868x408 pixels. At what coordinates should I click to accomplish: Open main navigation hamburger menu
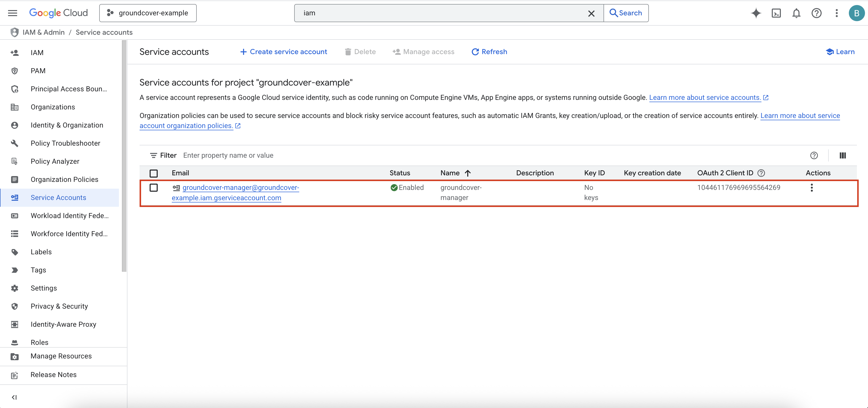click(x=12, y=13)
